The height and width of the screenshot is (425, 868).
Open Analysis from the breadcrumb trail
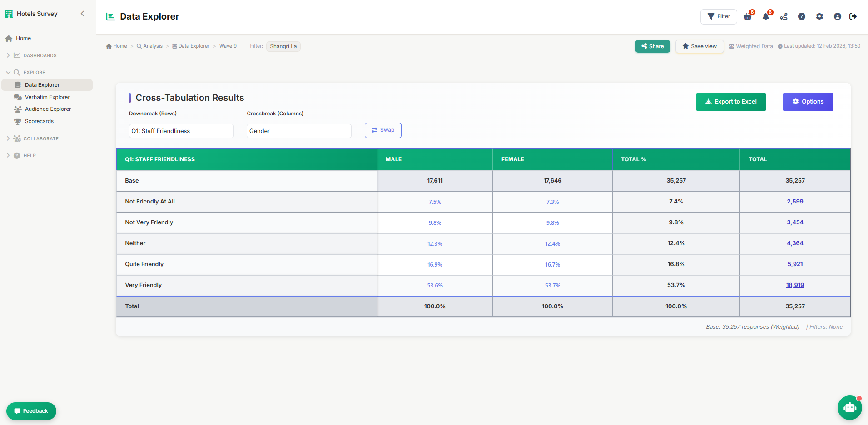[153, 46]
